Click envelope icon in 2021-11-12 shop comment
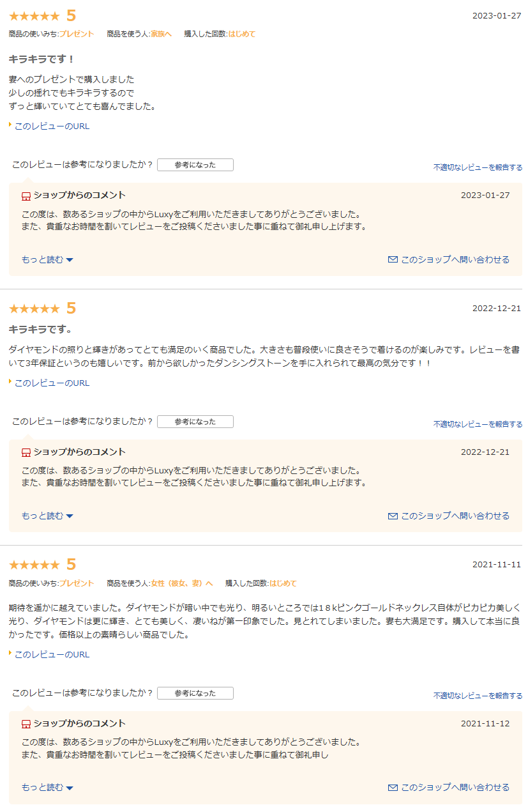The width and height of the screenshot is (528, 812). point(393,787)
